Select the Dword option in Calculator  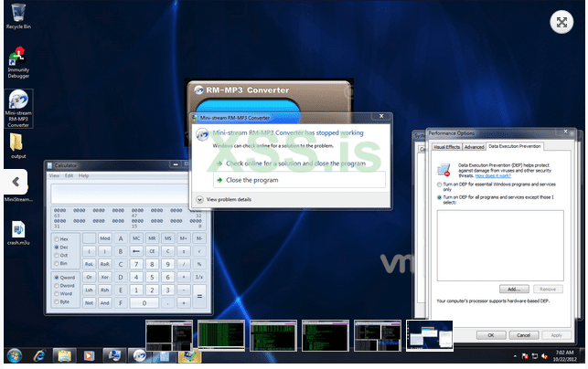57,285
